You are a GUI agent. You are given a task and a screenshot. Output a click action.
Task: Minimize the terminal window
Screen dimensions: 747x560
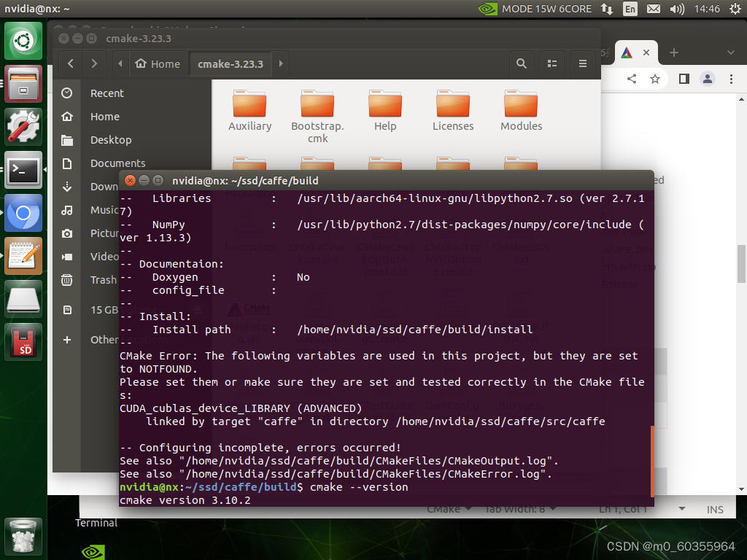[x=144, y=181]
